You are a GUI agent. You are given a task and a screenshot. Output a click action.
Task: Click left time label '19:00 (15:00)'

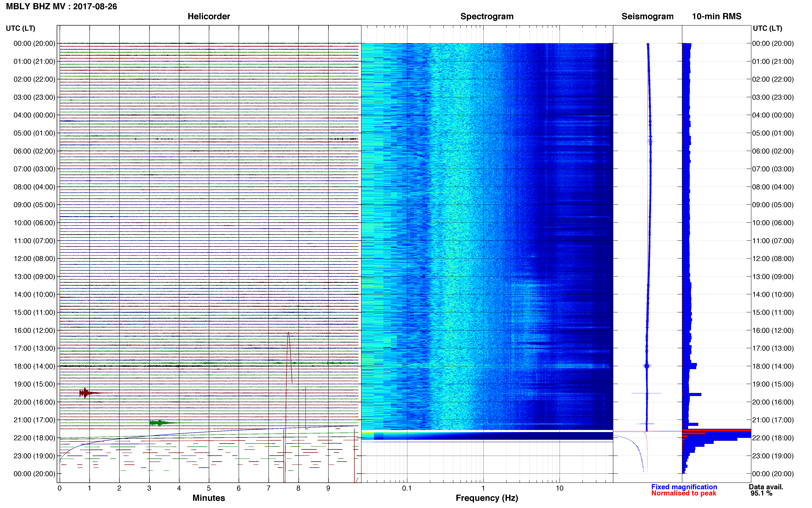click(34, 384)
